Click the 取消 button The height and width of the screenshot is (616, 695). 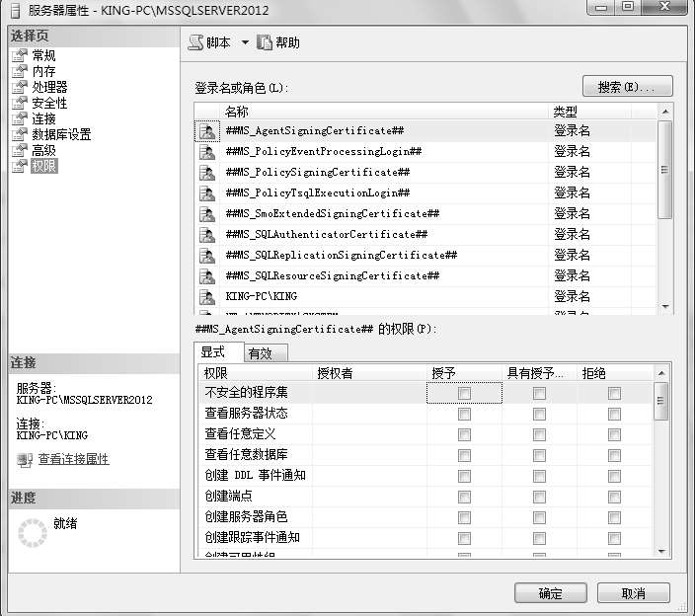tap(634, 593)
